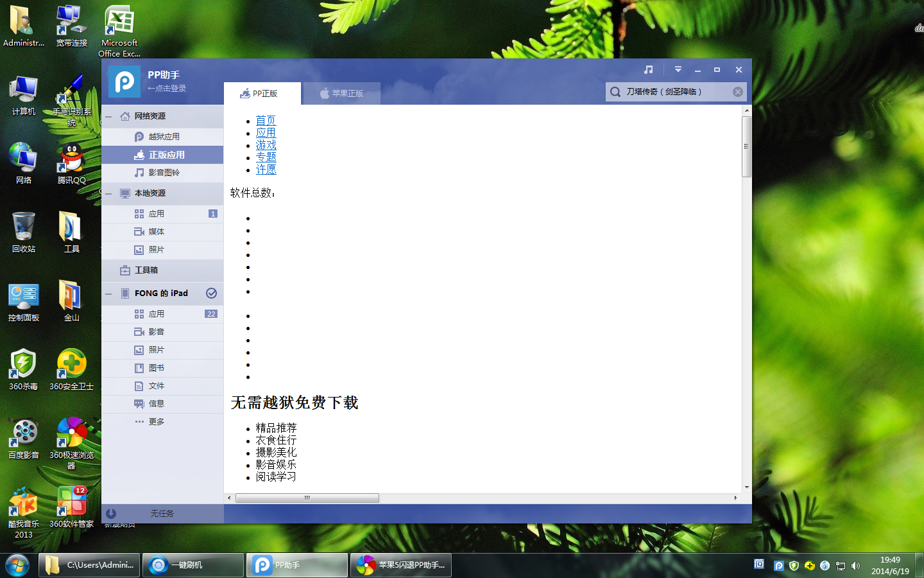Click the horizontal scrollbar thumb
This screenshot has width=924, height=578.
click(307, 498)
